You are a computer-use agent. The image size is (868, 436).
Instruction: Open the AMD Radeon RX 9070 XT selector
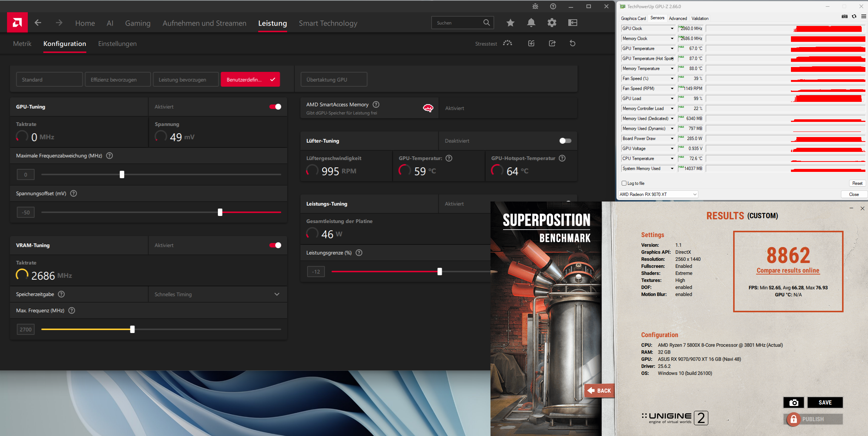658,194
